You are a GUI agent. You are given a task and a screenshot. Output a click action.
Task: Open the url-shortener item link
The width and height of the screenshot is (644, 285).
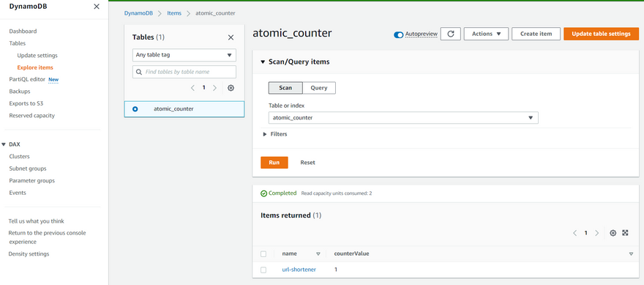299,270
